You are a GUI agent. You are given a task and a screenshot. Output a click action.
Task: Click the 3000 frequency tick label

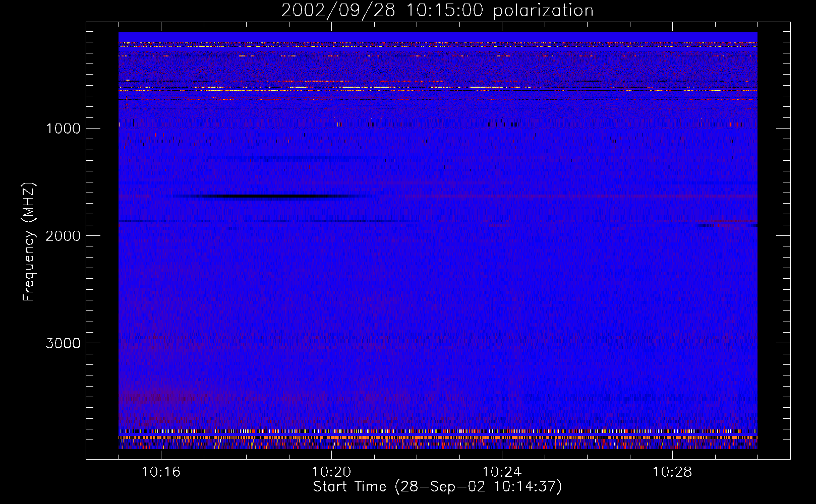[63, 343]
